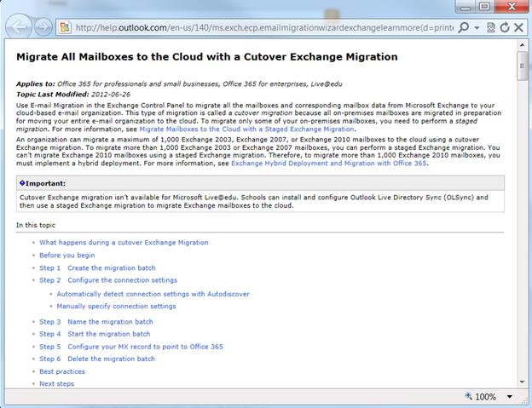This screenshot has width=532, height=408.
Task: Open Automatically detect connection settings with Autodiscover
Action: click(153, 294)
